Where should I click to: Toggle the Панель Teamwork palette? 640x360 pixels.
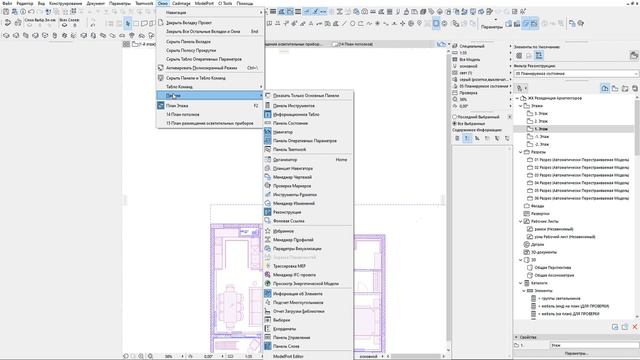click(309, 149)
